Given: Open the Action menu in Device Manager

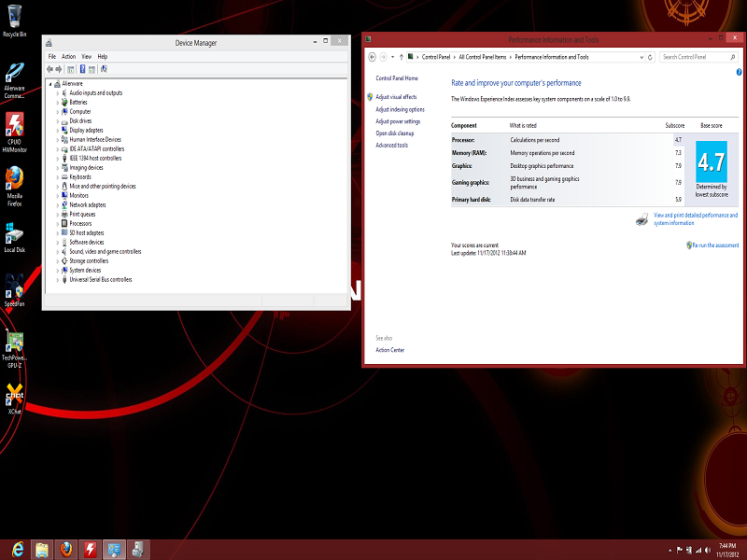Looking at the screenshot, I should pyautogui.click(x=68, y=56).
